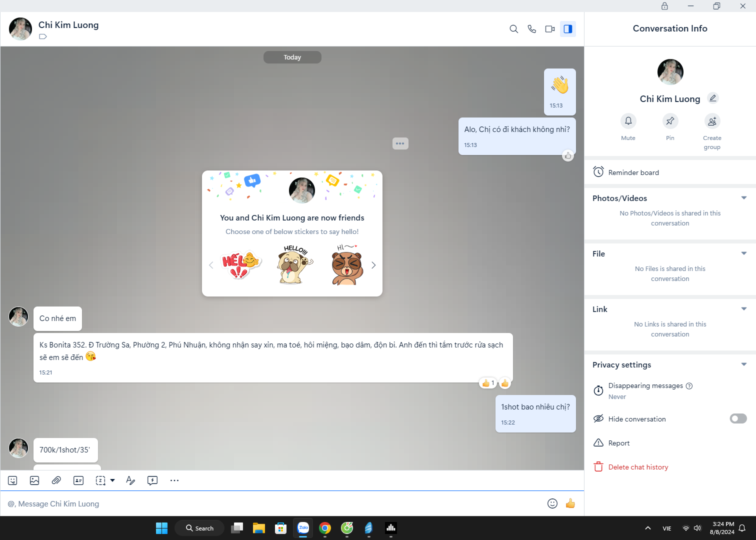Mute notifications for this conversation
This screenshot has height=540, width=756.
(x=628, y=121)
